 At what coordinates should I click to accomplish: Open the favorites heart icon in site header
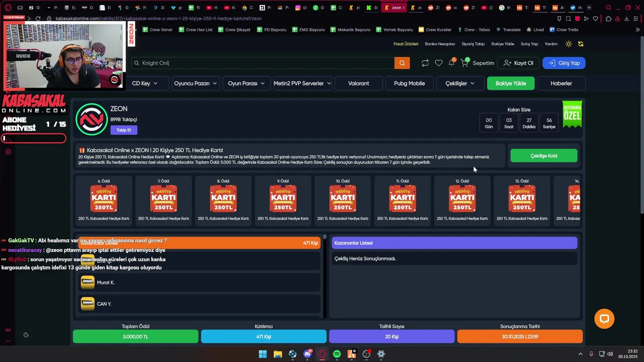point(439,63)
